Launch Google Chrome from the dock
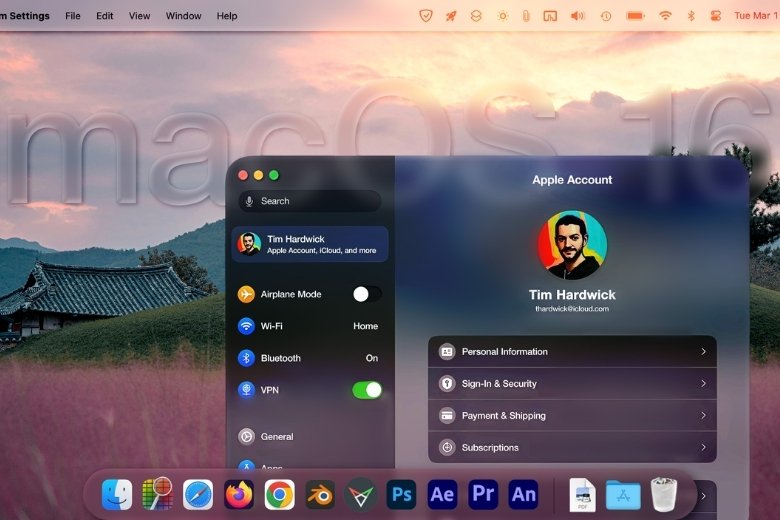Image resolution: width=780 pixels, height=520 pixels. (x=280, y=495)
